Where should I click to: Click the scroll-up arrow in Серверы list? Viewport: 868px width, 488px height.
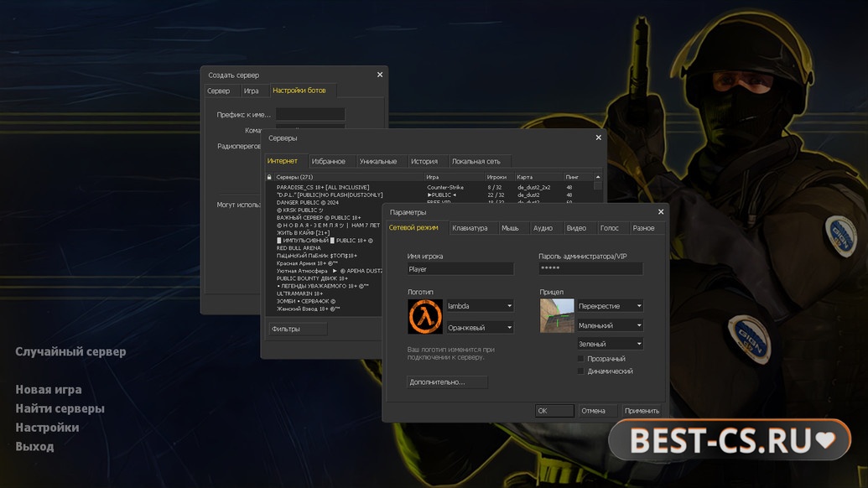pyautogui.click(x=598, y=177)
